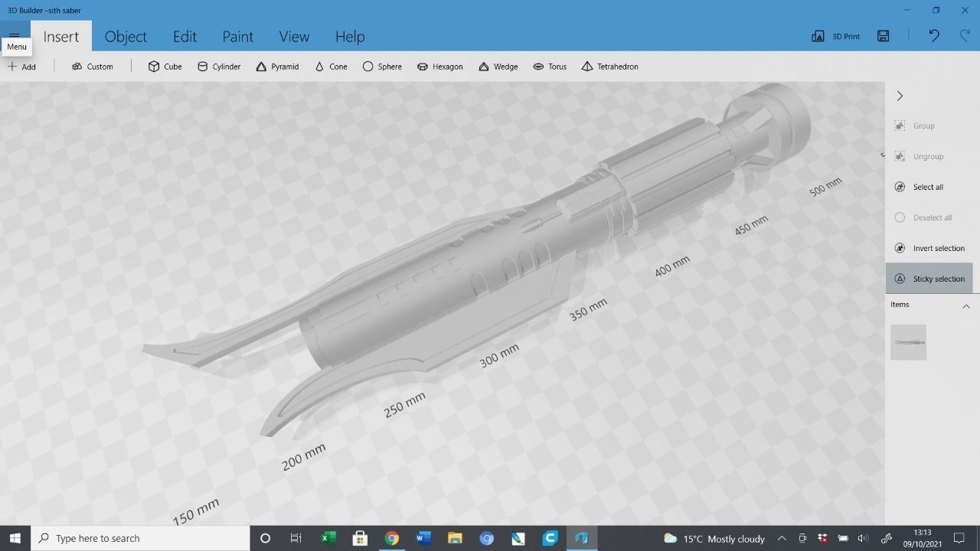Toggle Sticky selection
Screen dimensions: 980x551
(929, 279)
